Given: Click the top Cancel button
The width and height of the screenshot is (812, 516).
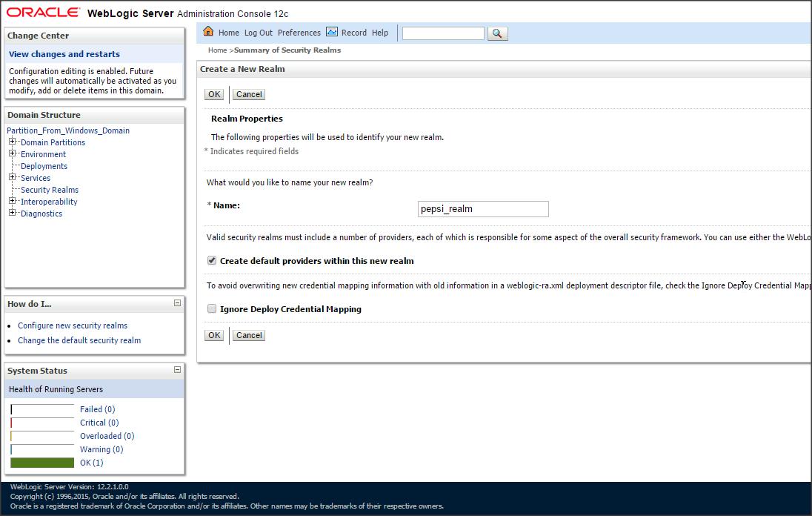Looking at the screenshot, I should [249, 94].
